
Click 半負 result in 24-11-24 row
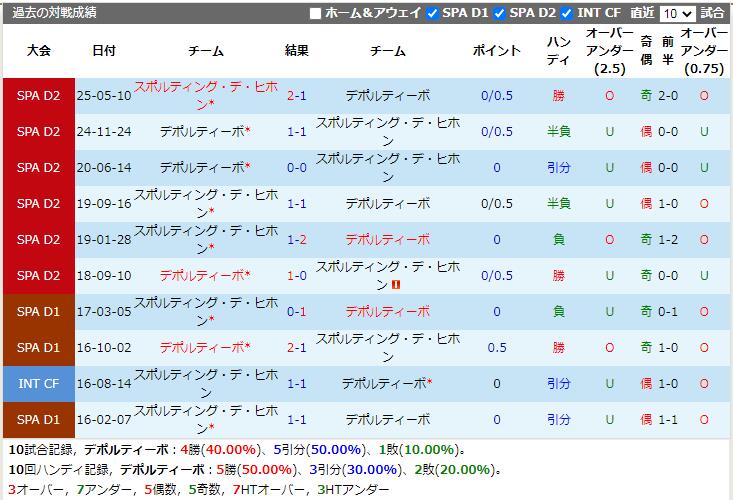559,132
